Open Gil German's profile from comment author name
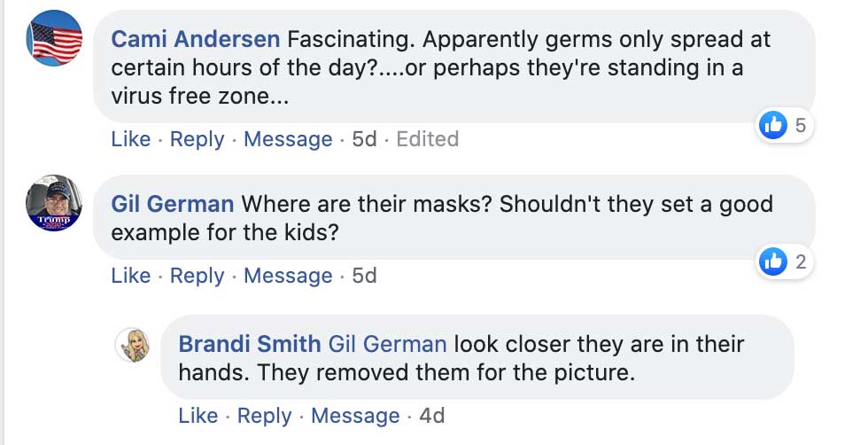Image resolution: width=868 pixels, height=445 pixels. [x=173, y=204]
